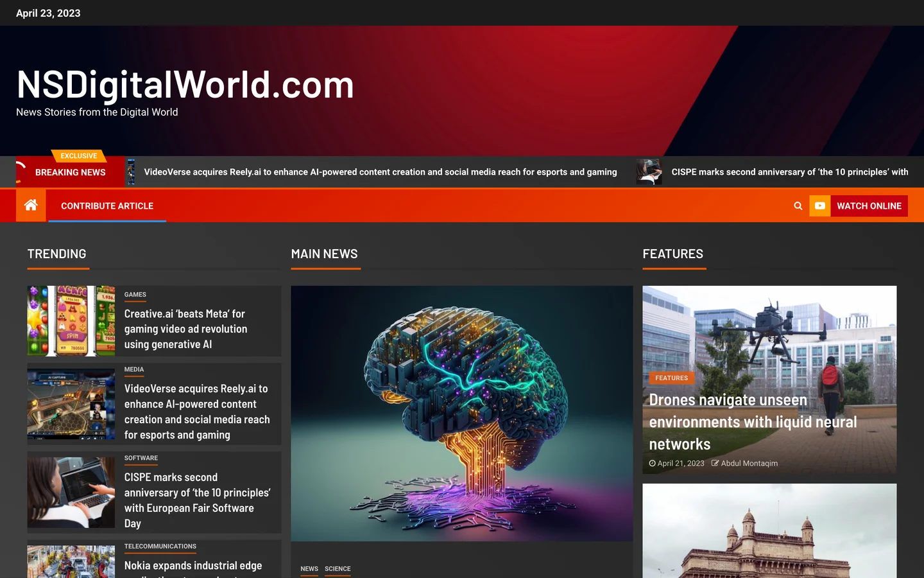
Task: Open the Science tag under main image
Action: pyautogui.click(x=338, y=569)
